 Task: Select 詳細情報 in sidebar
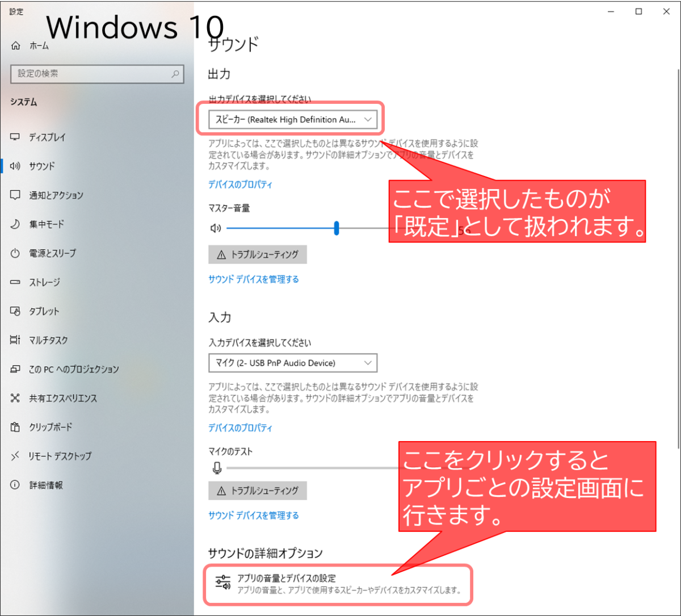(x=96, y=485)
